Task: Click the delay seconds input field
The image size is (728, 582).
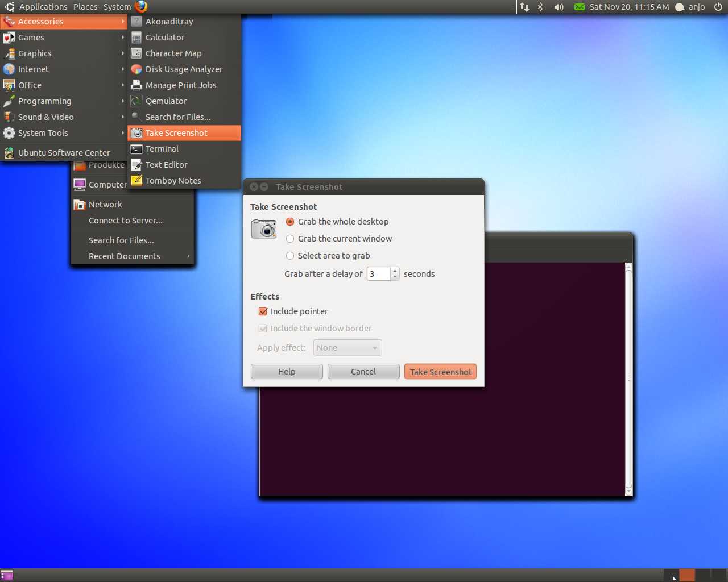Action: point(379,274)
